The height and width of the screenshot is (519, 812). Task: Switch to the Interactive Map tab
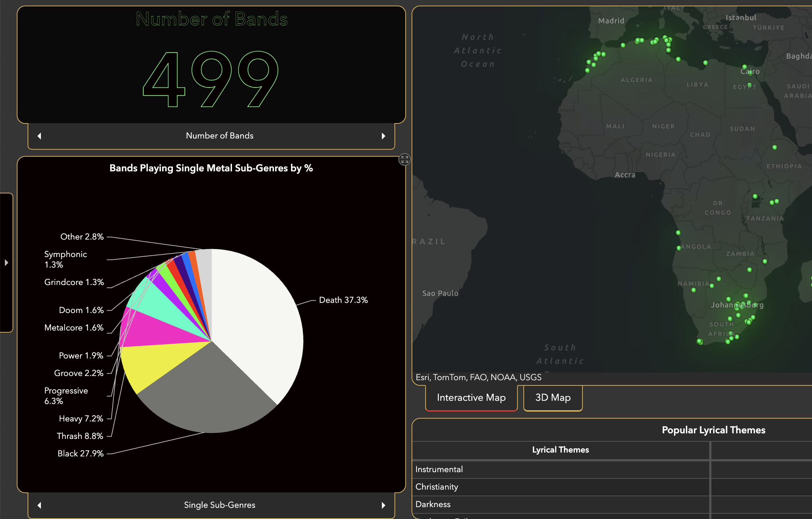click(x=471, y=398)
